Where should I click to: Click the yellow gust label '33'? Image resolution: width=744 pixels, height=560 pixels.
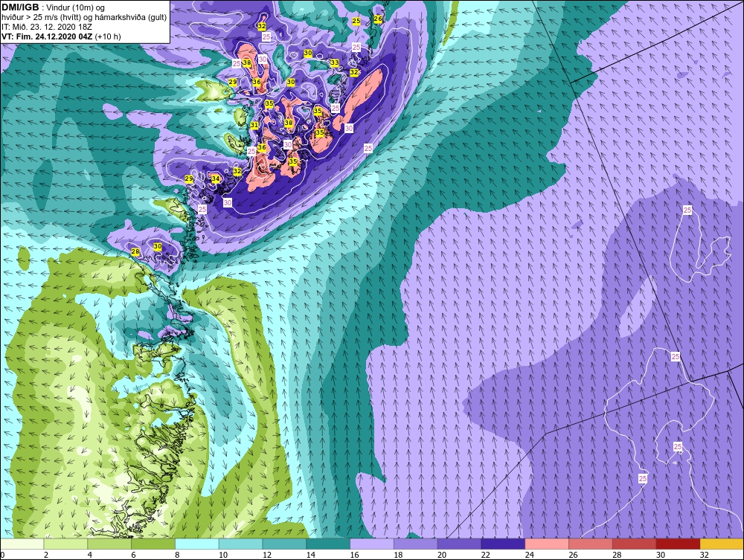point(335,62)
